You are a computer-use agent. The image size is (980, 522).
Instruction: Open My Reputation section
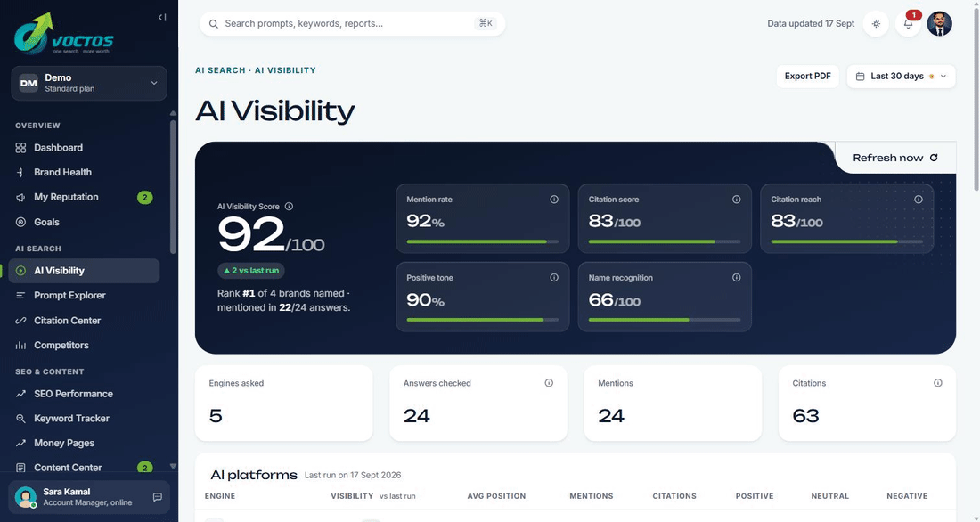point(85,197)
